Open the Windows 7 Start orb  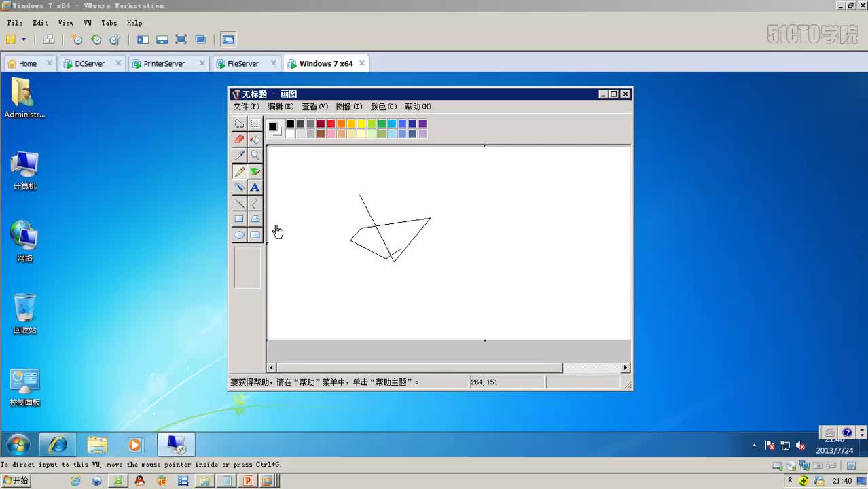pyautogui.click(x=18, y=445)
